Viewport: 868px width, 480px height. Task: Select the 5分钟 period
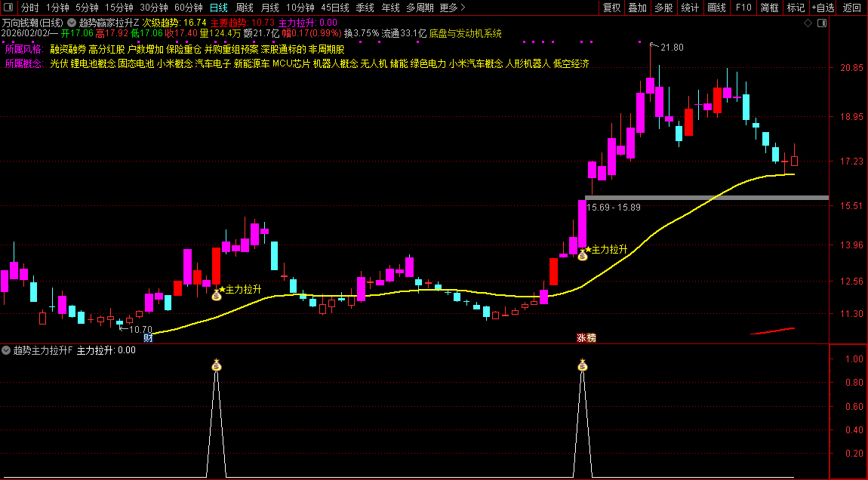(x=87, y=8)
